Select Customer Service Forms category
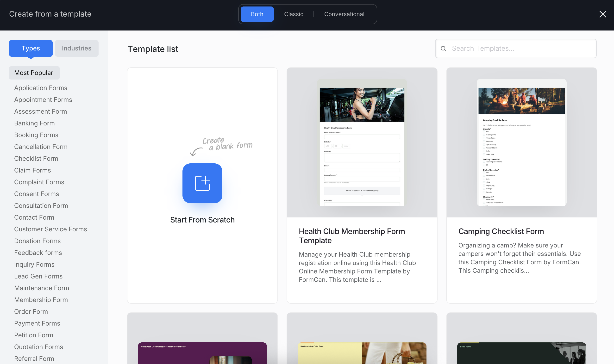Viewport: 614px width, 364px height. point(50,229)
